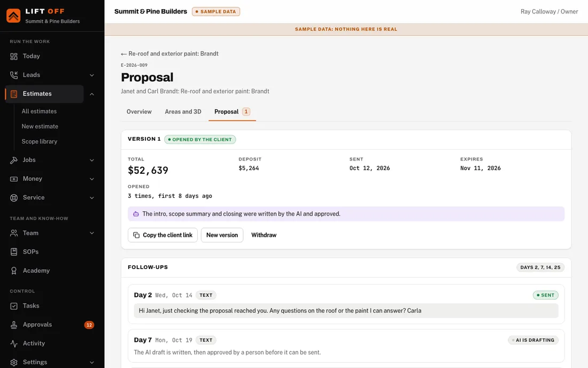Image resolution: width=588 pixels, height=368 pixels.
Task: Open Scope library in the sidebar
Action: pos(40,141)
